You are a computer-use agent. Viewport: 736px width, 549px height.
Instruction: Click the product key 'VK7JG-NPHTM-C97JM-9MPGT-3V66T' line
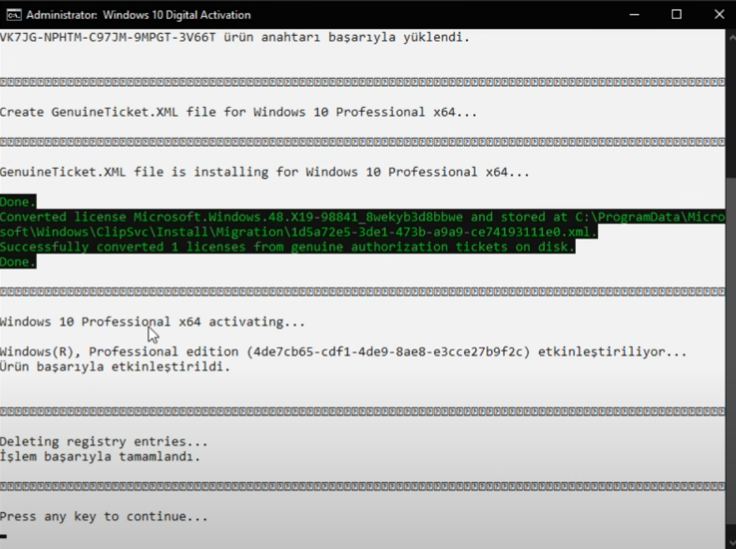pyautogui.click(x=235, y=37)
